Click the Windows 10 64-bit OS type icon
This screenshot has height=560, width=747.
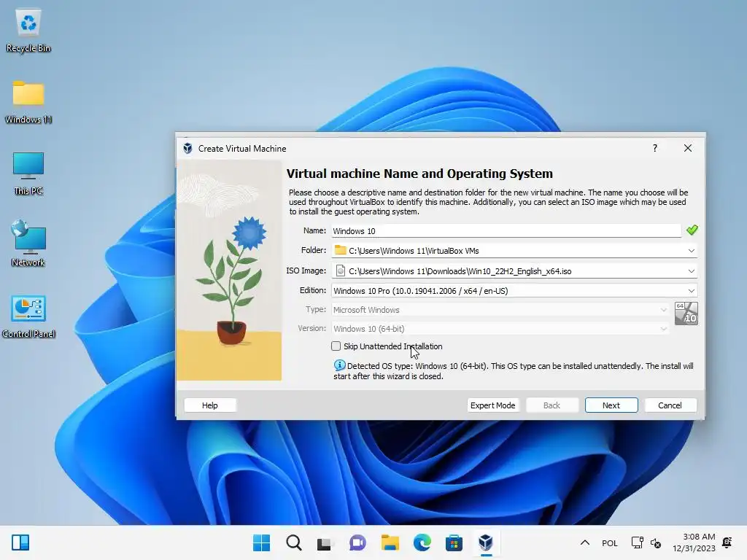[x=686, y=314]
